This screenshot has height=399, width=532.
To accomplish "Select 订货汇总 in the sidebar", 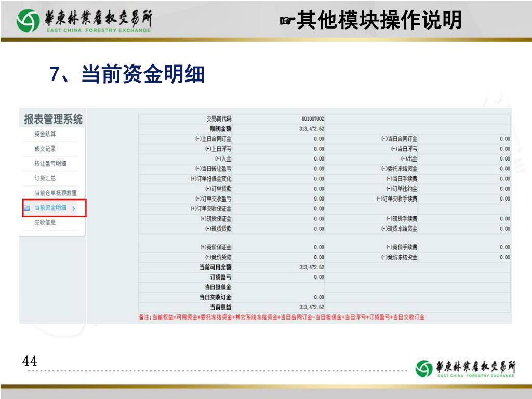I will 45,178.
